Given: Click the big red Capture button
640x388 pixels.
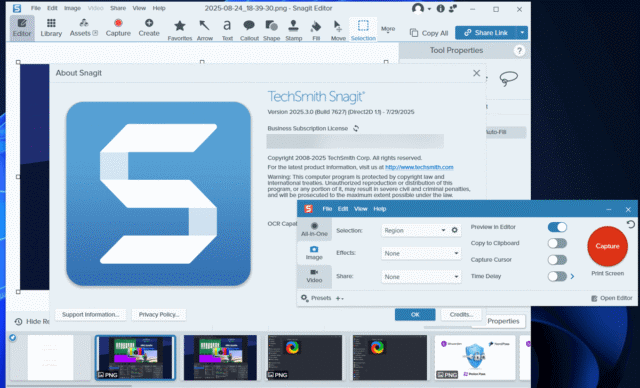Looking at the screenshot, I should 607,246.
